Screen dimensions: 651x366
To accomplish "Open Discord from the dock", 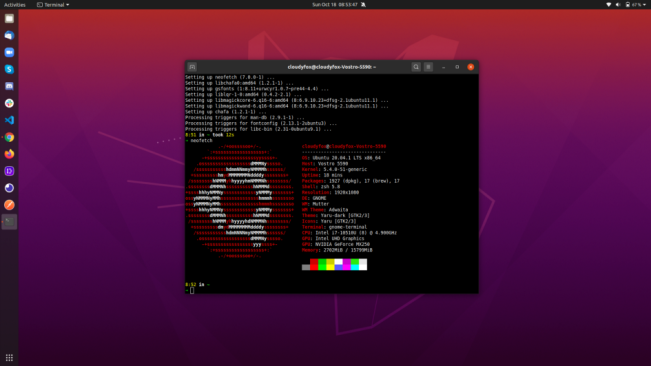I will (x=9, y=86).
